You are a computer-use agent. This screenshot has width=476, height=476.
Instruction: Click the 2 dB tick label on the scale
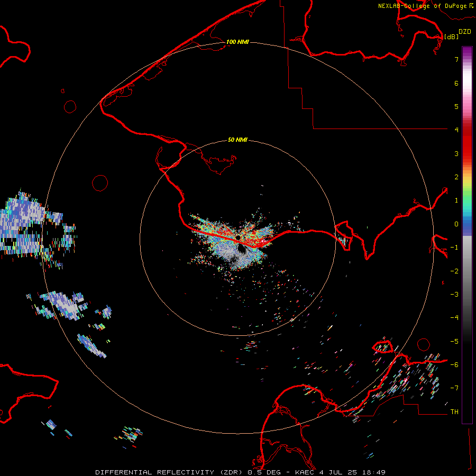(x=456, y=177)
